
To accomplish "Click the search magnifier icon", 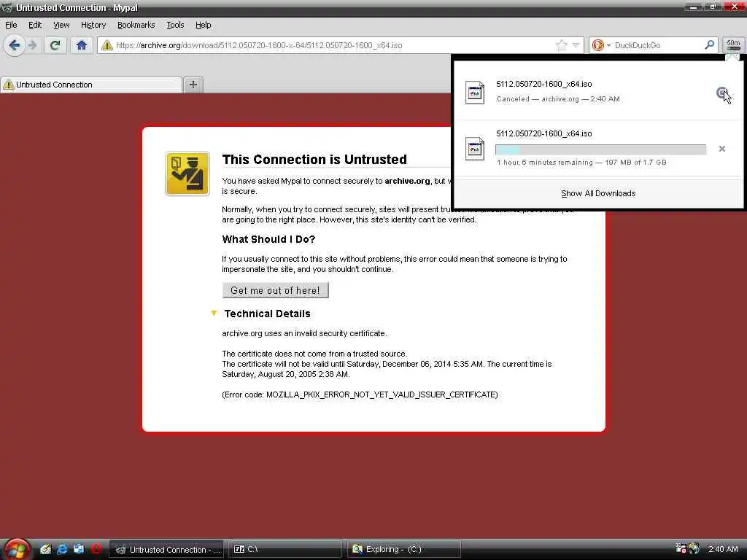I will (709, 45).
